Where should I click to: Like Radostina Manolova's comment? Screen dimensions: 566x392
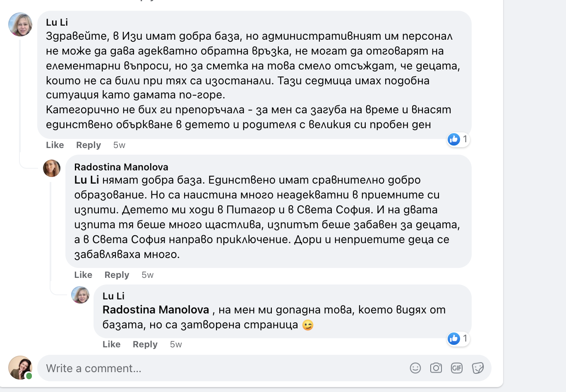(83, 275)
